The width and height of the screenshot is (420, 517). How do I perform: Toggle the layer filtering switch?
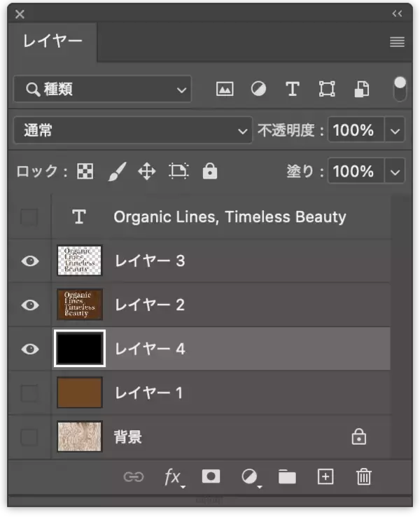[x=400, y=89]
